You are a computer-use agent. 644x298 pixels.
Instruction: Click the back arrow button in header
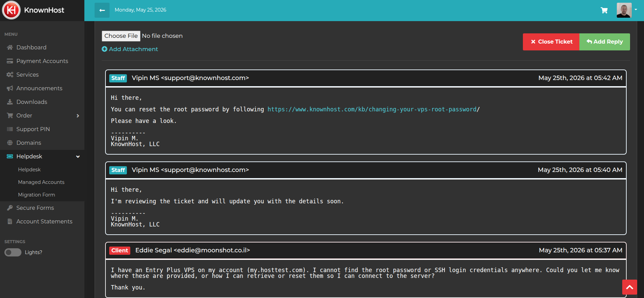point(102,10)
